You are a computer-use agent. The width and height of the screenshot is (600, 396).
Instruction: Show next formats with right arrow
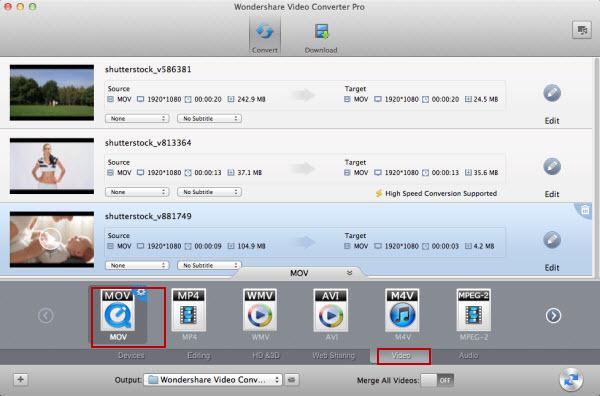[553, 316]
